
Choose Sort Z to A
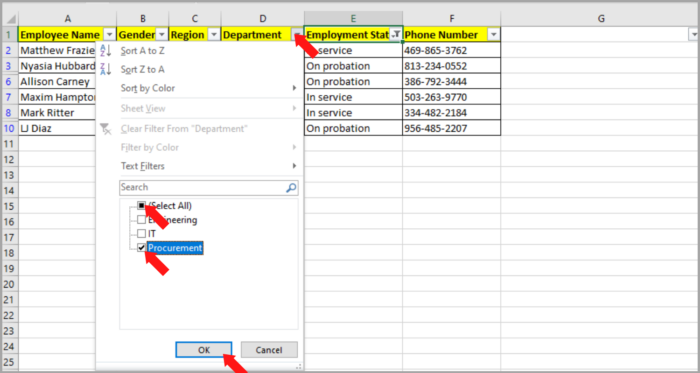point(142,70)
